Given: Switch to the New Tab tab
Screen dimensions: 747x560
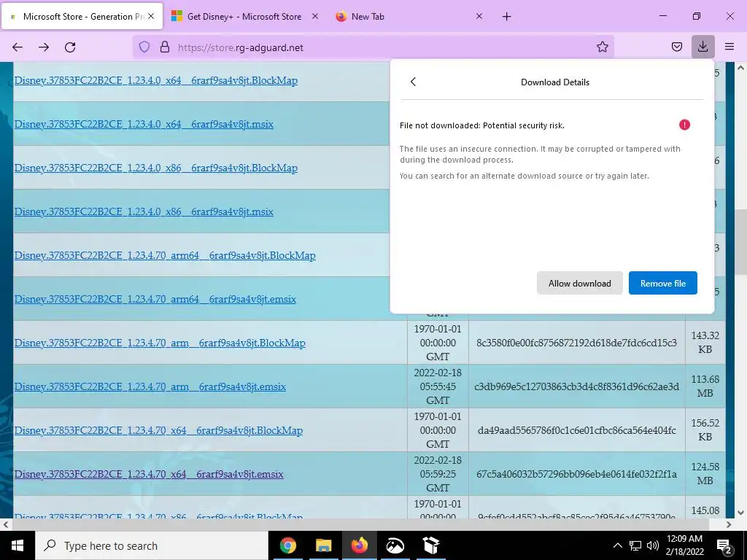Looking at the screenshot, I should coord(407,16).
